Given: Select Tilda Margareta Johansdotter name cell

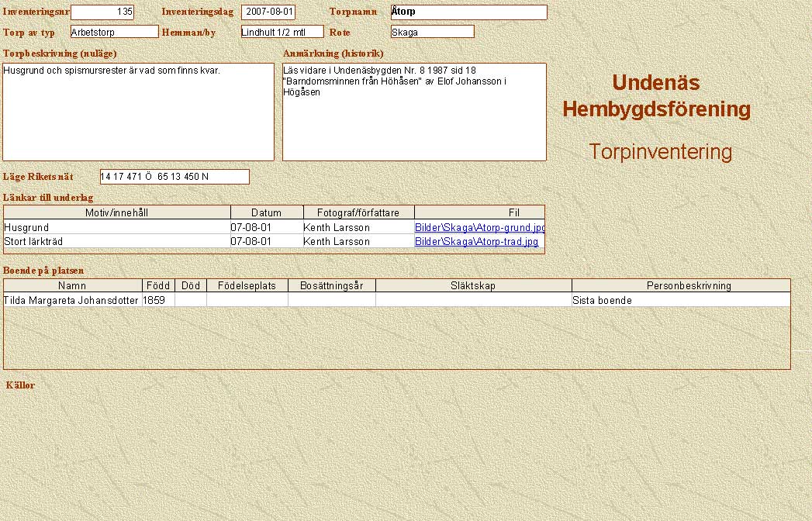Looking at the screenshot, I should coord(72,300).
